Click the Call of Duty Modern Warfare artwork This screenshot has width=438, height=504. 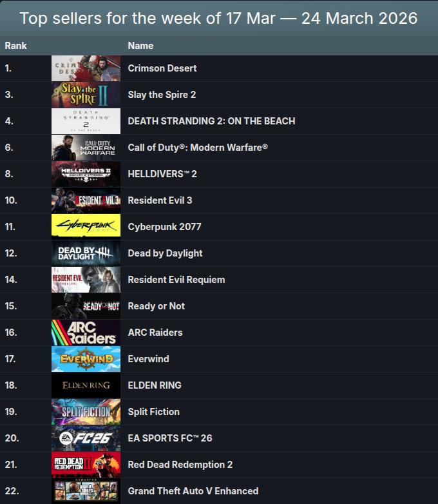click(86, 148)
